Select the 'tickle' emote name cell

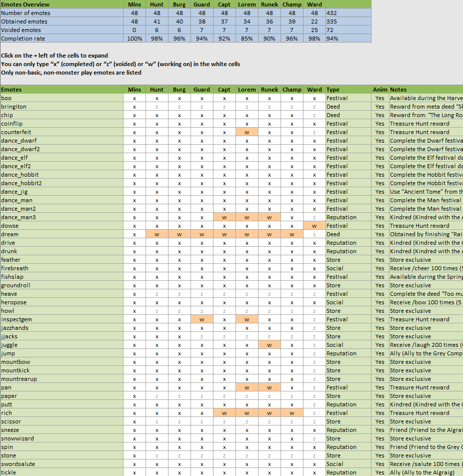pyautogui.click(x=62, y=472)
